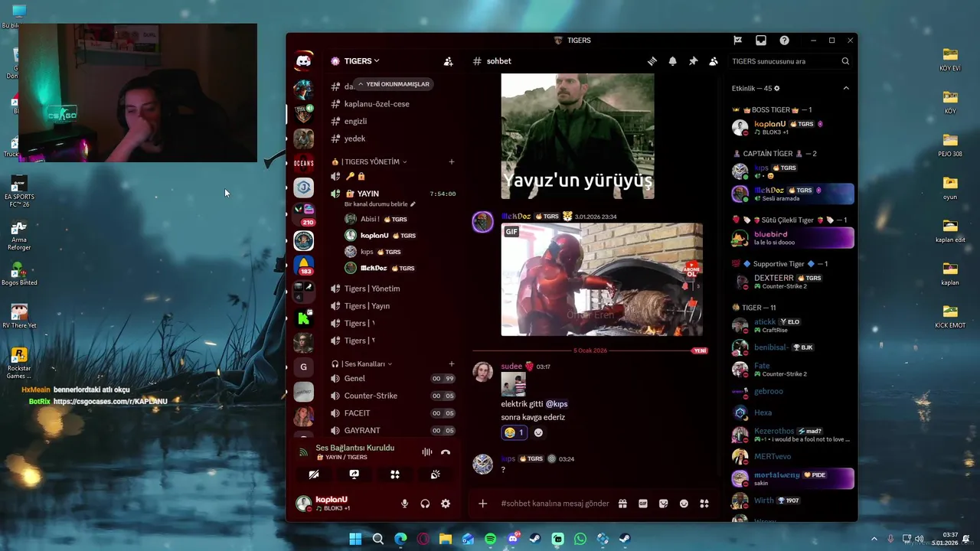
Task: Open the Help question mark icon
Action: pyautogui.click(x=784, y=41)
